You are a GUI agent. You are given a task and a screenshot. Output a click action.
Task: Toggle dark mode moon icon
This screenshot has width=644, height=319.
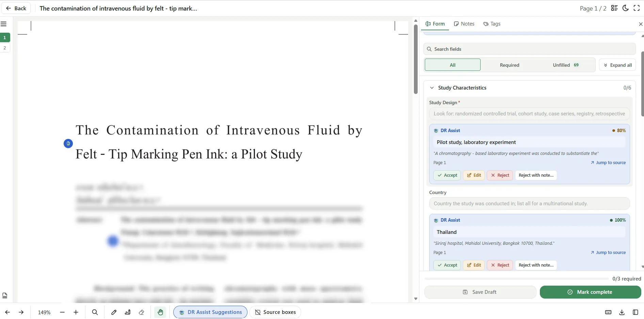click(x=626, y=8)
